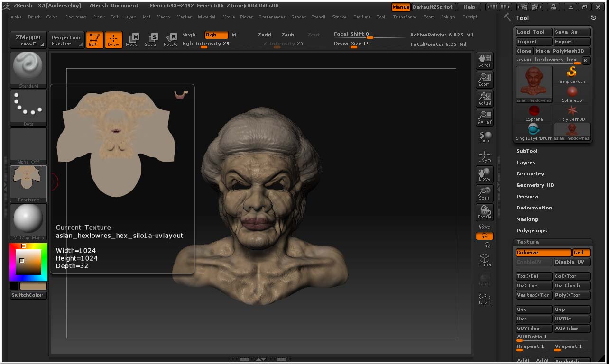Image resolution: width=609 pixels, height=364 pixels.
Task: Click the AAHalf icon
Action: (484, 118)
